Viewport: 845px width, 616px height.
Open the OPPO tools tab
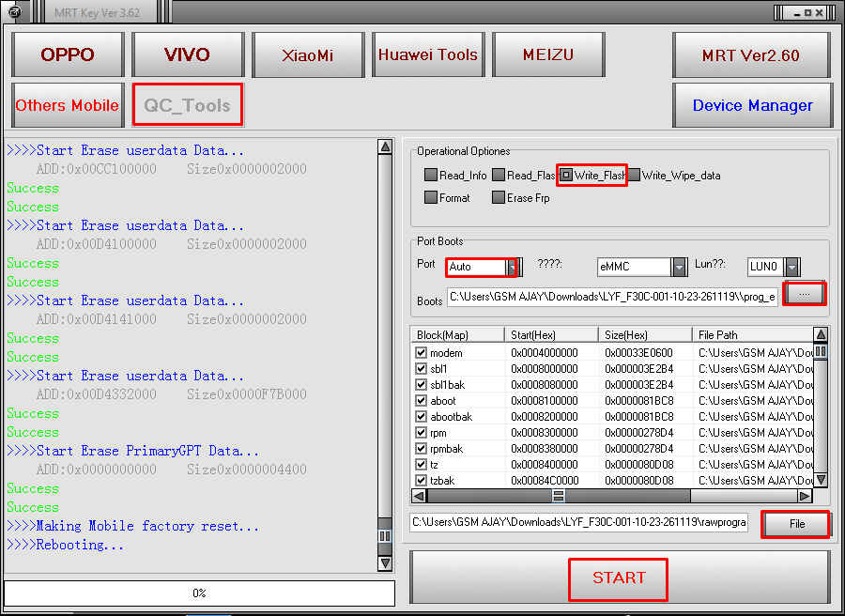[x=68, y=54]
